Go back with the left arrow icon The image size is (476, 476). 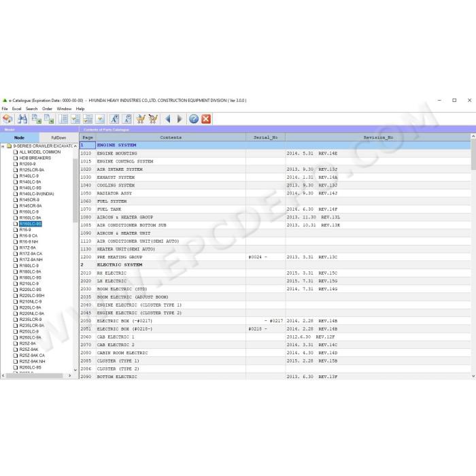(167, 119)
